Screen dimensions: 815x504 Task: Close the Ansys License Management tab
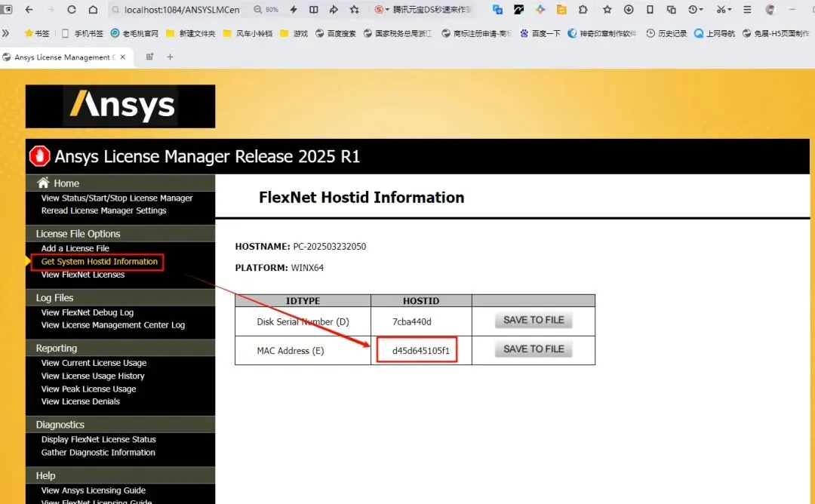pyautogui.click(x=123, y=57)
